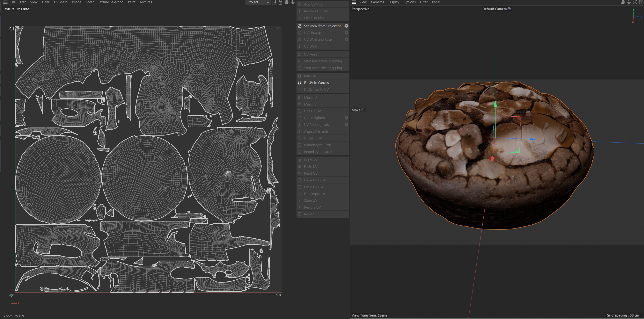Click the lock icon in UV editor header
This screenshot has width=644, height=319.
pos(280,2)
